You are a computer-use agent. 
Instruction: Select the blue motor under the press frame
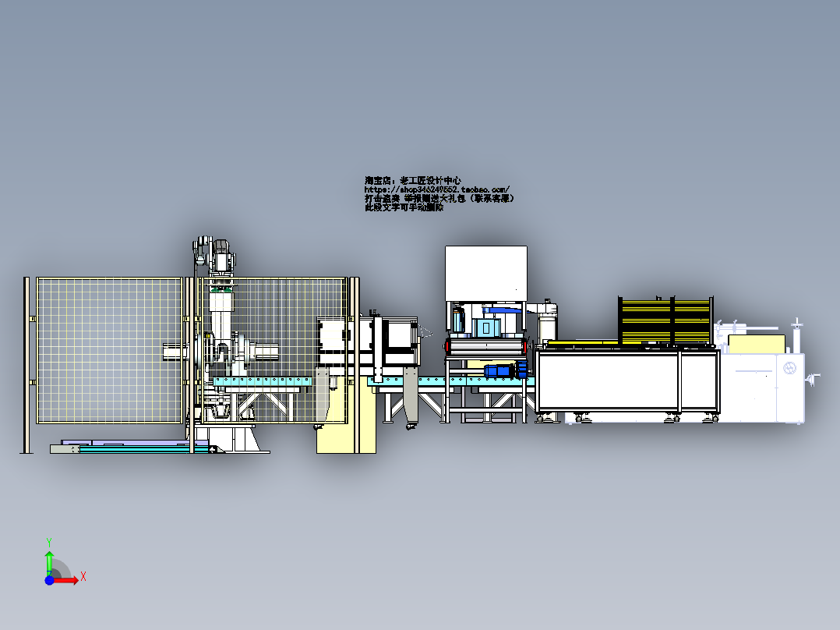point(499,371)
